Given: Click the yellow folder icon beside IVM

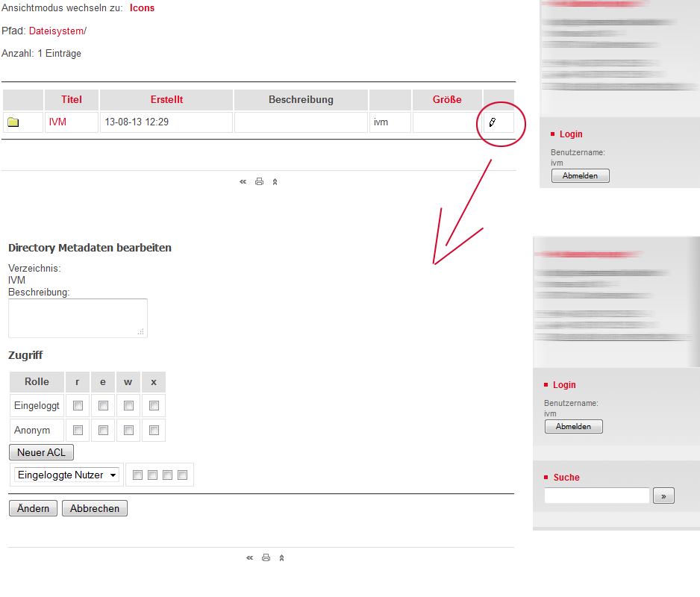Looking at the screenshot, I should (13, 122).
